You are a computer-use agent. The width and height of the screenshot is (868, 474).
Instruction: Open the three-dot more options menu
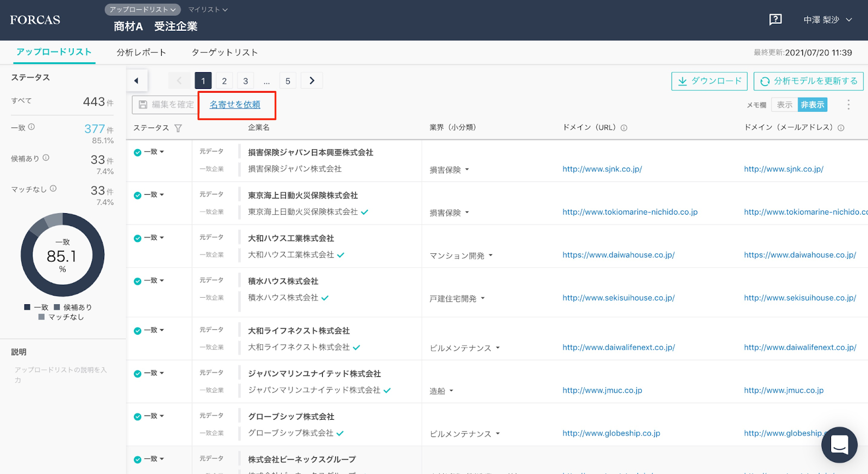point(848,105)
